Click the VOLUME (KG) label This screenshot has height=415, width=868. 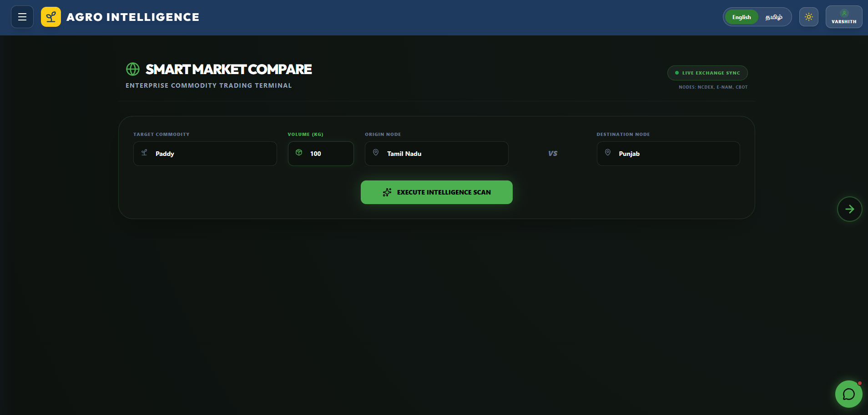coord(305,135)
